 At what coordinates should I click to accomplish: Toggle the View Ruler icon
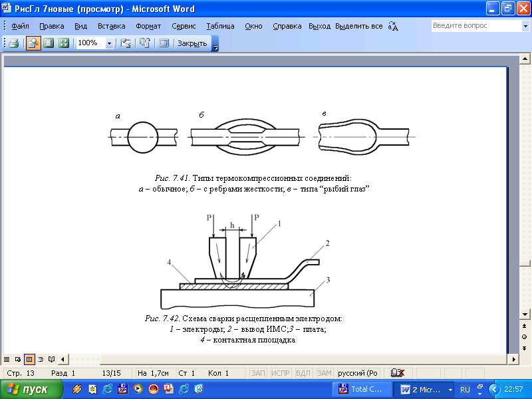pyautogui.click(x=126, y=43)
